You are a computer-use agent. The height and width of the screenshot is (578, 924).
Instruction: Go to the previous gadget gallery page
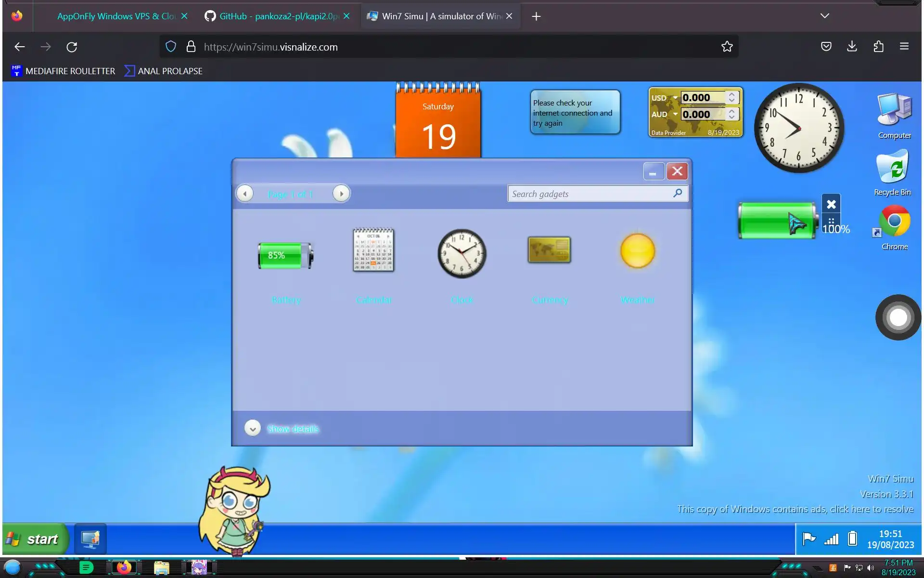245,194
